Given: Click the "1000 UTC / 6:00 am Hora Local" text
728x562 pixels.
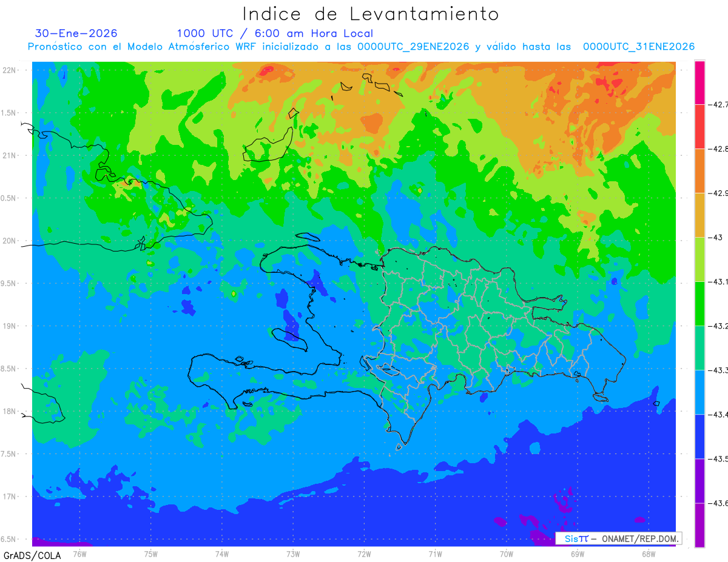Looking at the screenshot, I should pos(275,34).
